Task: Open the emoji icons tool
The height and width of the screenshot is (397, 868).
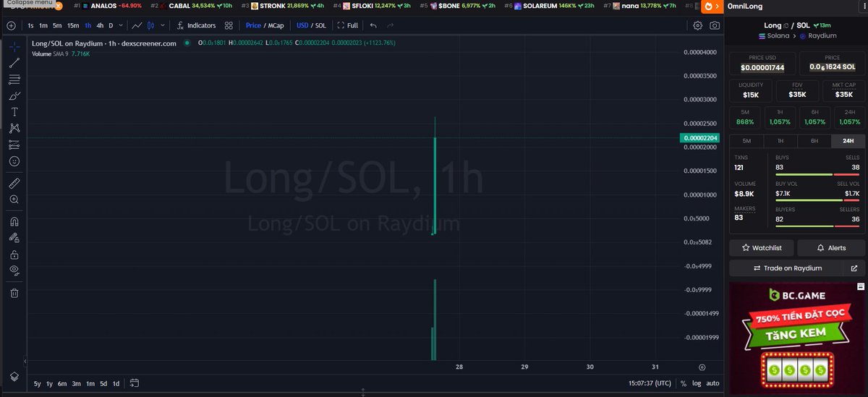Action: coord(14,161)
